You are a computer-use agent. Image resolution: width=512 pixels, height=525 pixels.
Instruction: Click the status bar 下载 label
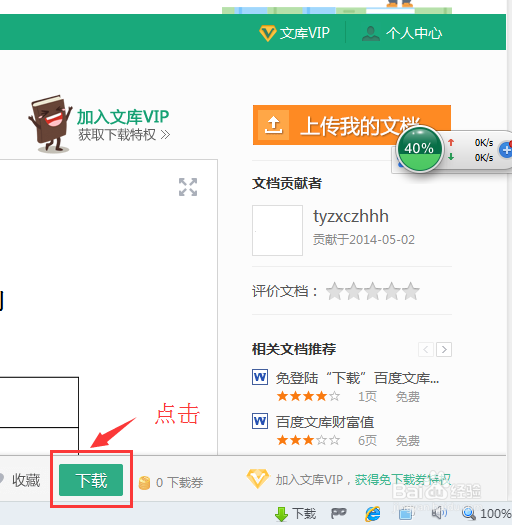[304, 513]
